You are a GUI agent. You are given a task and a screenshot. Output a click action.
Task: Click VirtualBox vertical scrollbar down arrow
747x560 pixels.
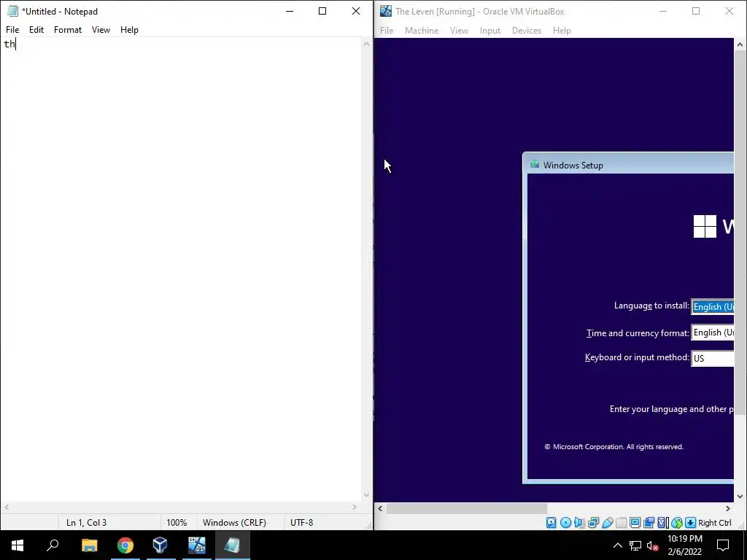[x=740, y=496]
